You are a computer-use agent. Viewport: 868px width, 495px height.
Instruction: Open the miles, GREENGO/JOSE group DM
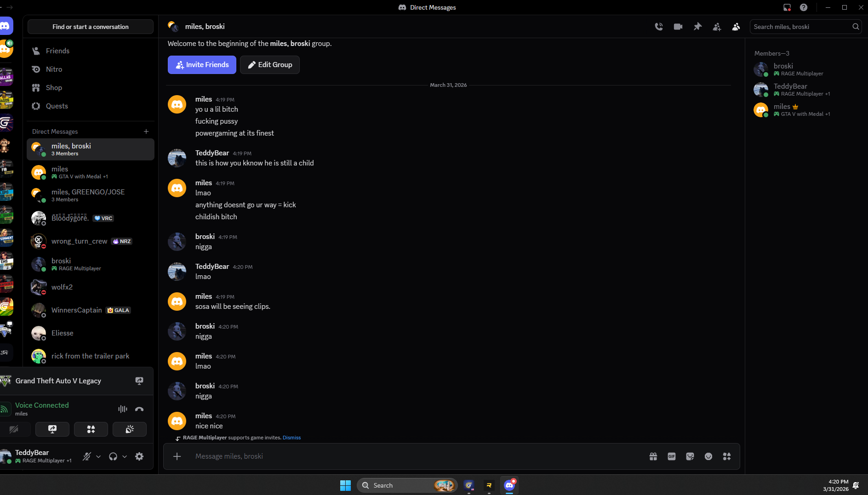(91, 195)
